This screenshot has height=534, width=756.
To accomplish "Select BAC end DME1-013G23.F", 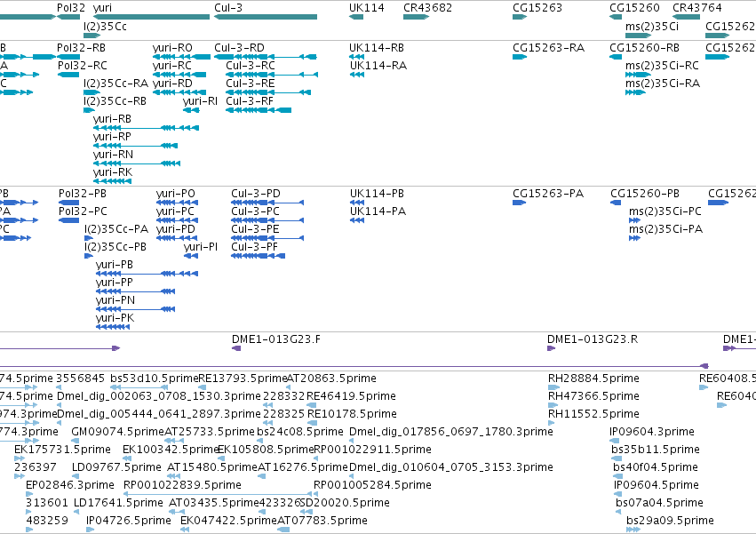I will click(276, 339).
